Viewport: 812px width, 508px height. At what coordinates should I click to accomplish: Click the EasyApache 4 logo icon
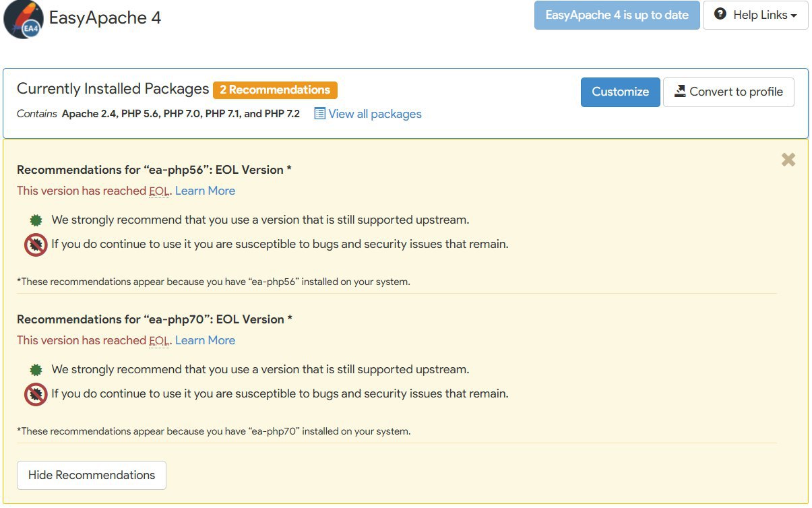click(24, 20)
